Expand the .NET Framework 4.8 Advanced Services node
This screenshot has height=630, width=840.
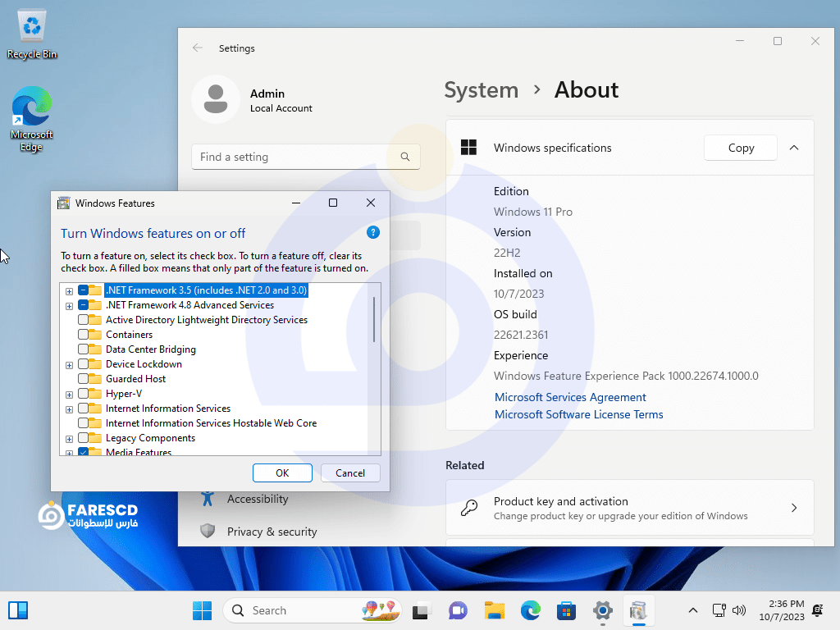pos(69,307)
